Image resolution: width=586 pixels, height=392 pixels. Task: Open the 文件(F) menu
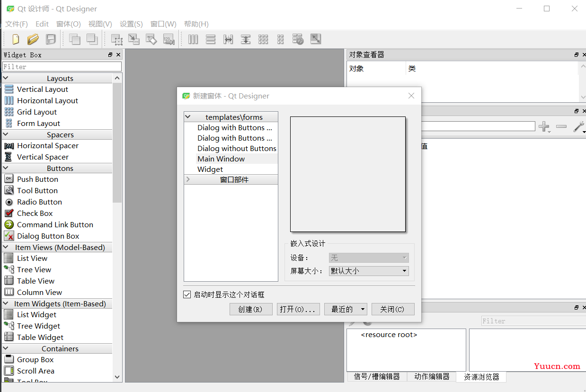17,24
